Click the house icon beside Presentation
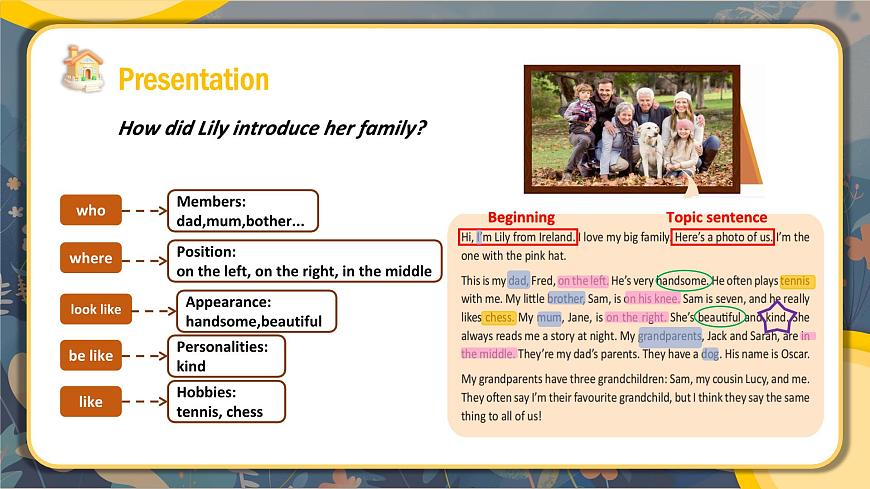This screenshot has height=489, width=870. [x=83, y=69]
